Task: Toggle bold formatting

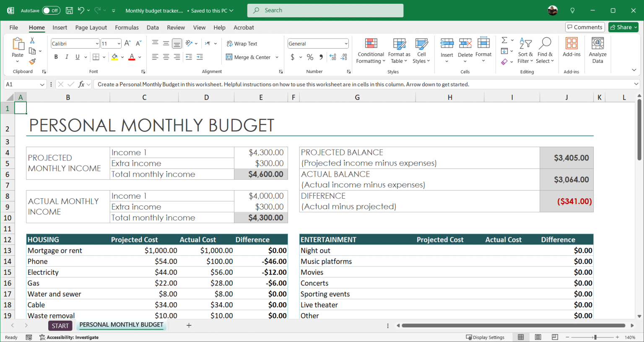Action: [x=56, y=57]
